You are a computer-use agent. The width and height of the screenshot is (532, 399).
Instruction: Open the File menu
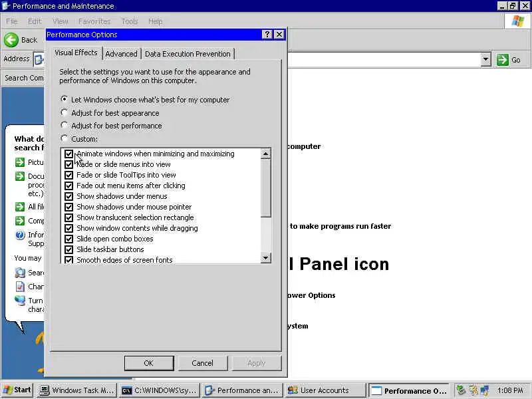pyautogui.click(x=11, y=21)
